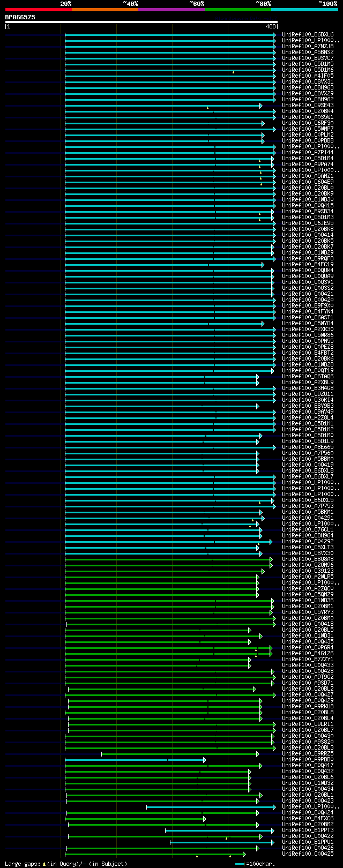
Task: Select the UniRef100_Q6RF30 label
Action: pos(308,123)
